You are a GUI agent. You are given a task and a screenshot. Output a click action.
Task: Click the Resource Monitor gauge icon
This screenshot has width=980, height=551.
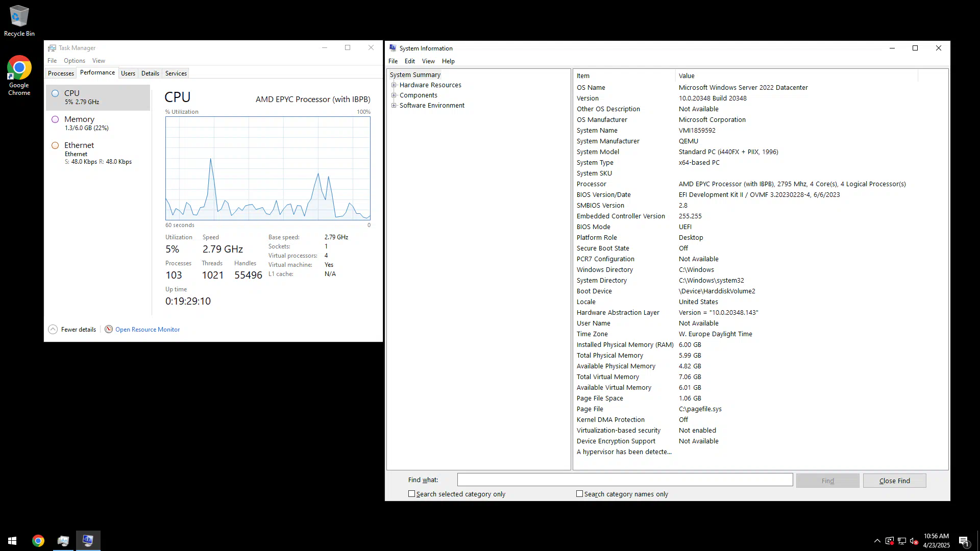pyautogui.click(x=109, y=330)
